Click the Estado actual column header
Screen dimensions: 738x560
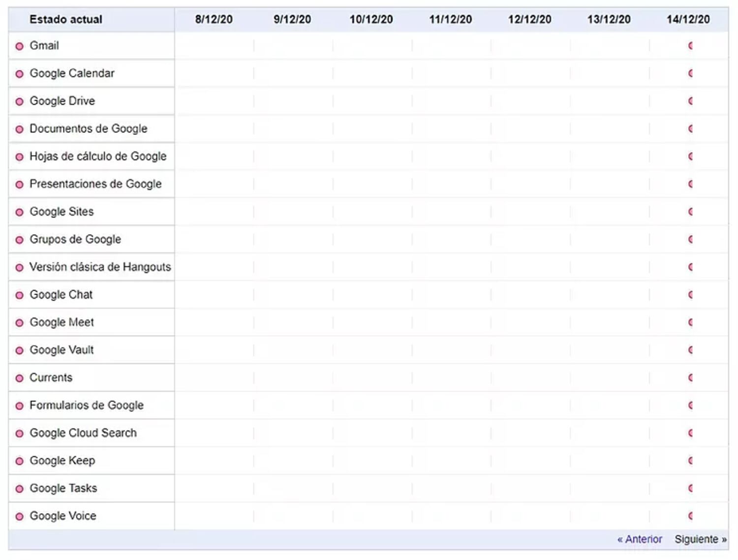point(66,20)
